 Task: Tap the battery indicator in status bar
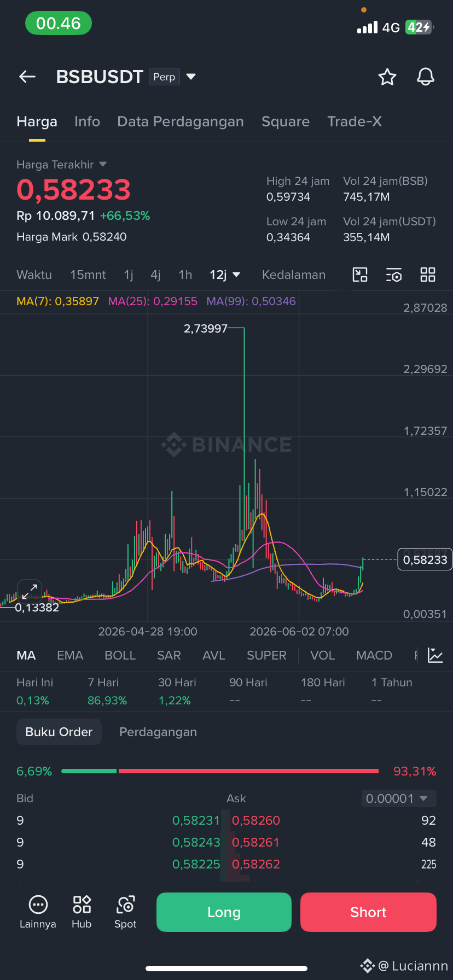(x=420, y=27)
